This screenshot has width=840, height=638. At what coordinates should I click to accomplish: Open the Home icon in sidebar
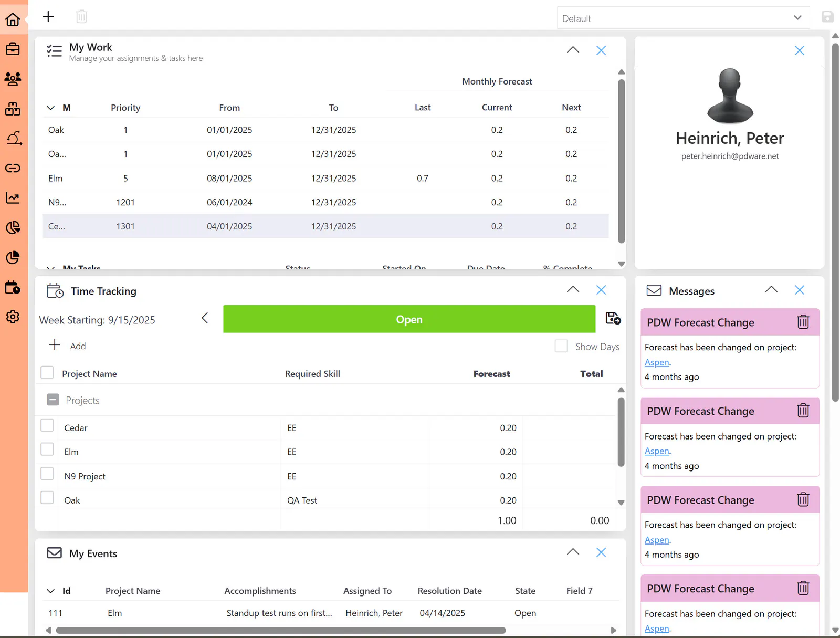[13, 19]
